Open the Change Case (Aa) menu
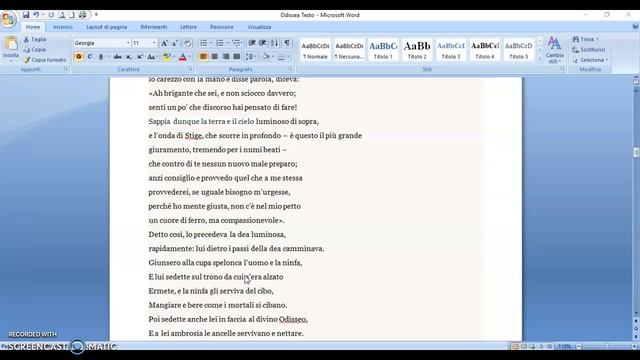This screenshot has height=360, width=640. [151, 57]
